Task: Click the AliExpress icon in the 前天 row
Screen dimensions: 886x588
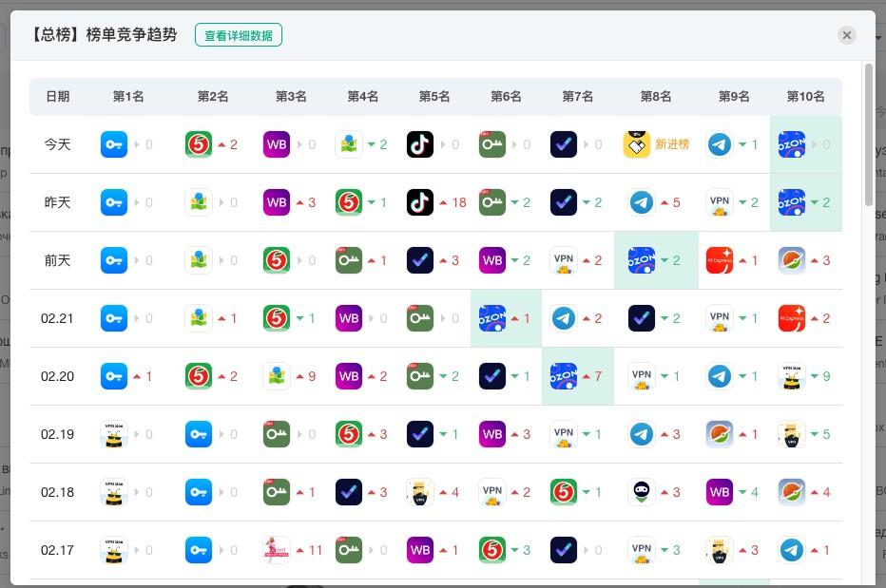Action: (720, 260)
